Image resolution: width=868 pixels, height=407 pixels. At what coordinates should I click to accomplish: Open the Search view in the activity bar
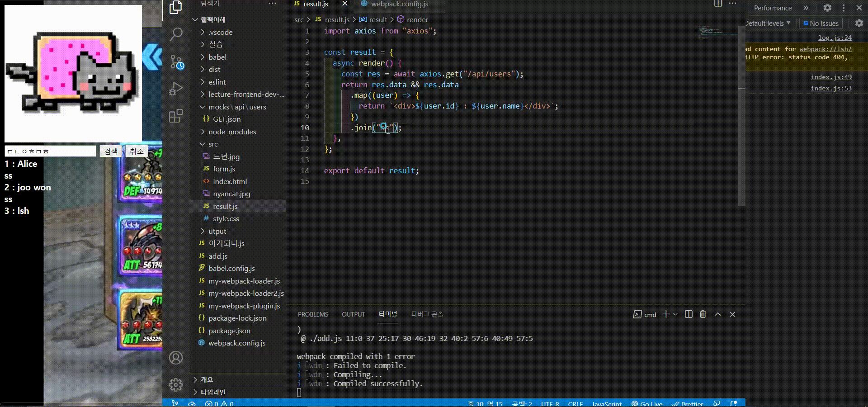tap(175, 34)
